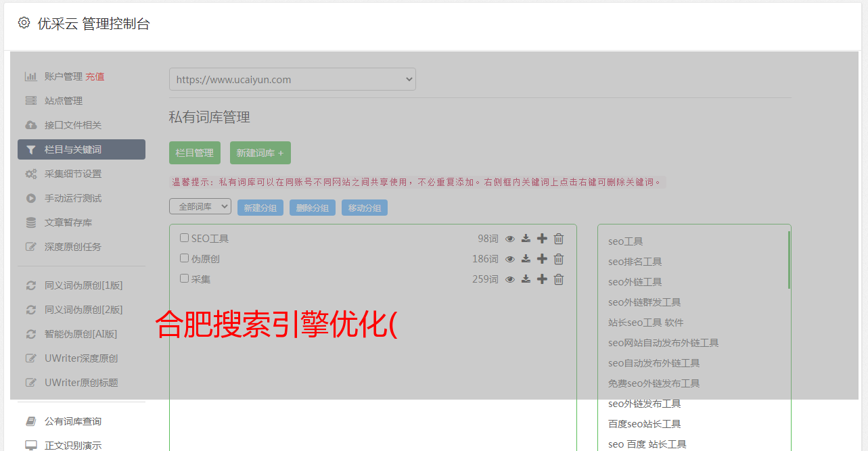Select keyword seo排名工具 in the list
Viewport: 868px width, 451px height.
[x=635, y=262]
